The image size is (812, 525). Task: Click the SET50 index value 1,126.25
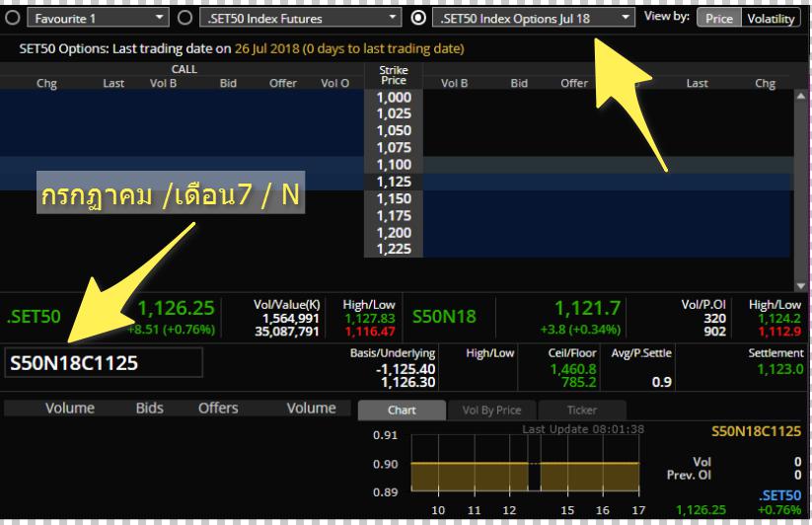[x=176, y=308]
